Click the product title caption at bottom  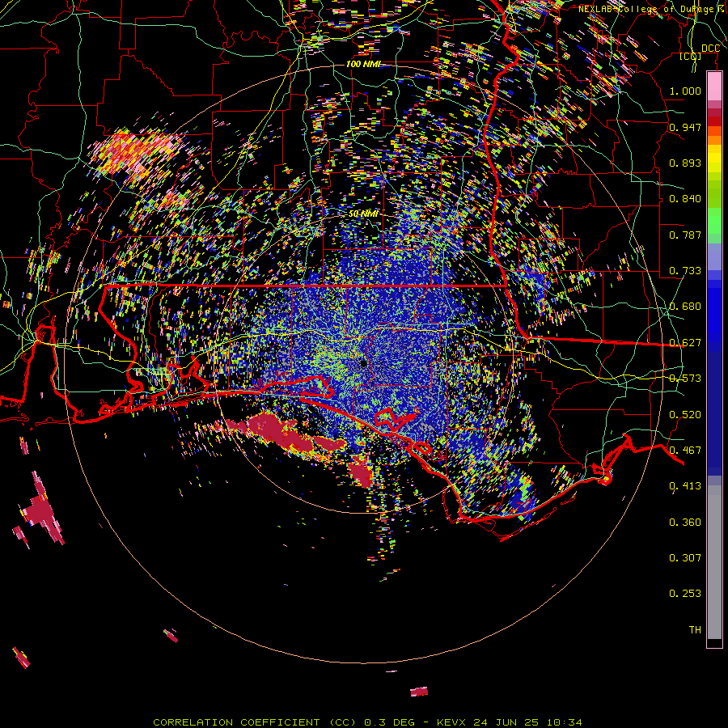(367, 722)
